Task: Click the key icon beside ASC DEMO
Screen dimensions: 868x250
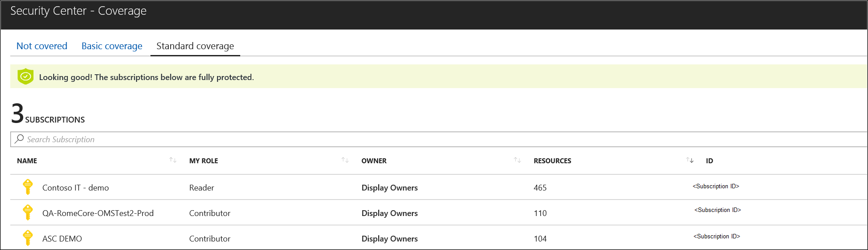Action: pyautogui.click(x=28, y=238)
